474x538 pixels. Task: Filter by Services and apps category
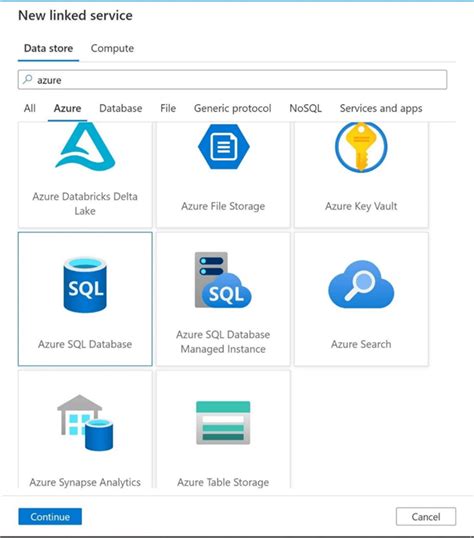pyautogui.click(x=381, y=108)
